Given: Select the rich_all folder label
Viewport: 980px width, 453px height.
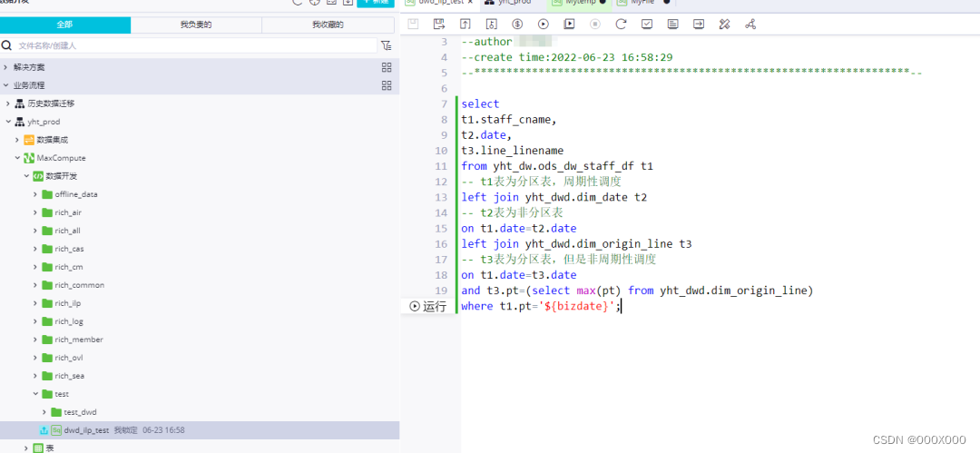Looking at the screenshot, I should (x=67, y=231).
